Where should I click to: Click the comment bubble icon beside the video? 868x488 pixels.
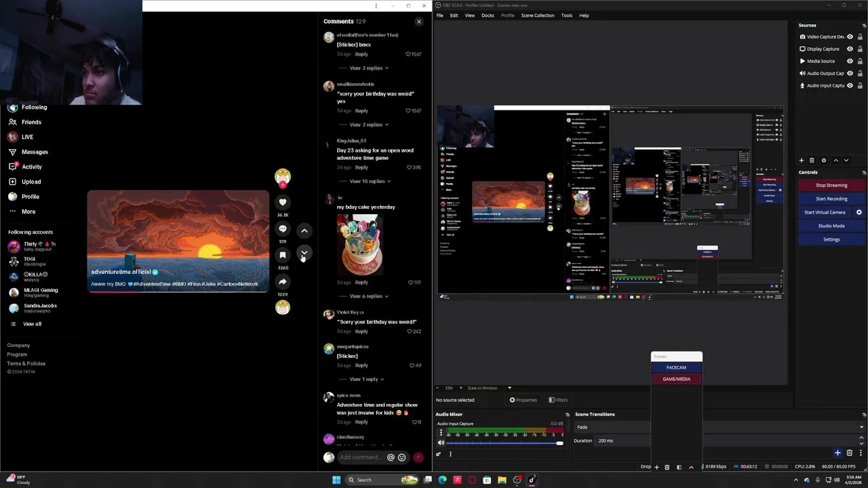[x=283, y=228]
